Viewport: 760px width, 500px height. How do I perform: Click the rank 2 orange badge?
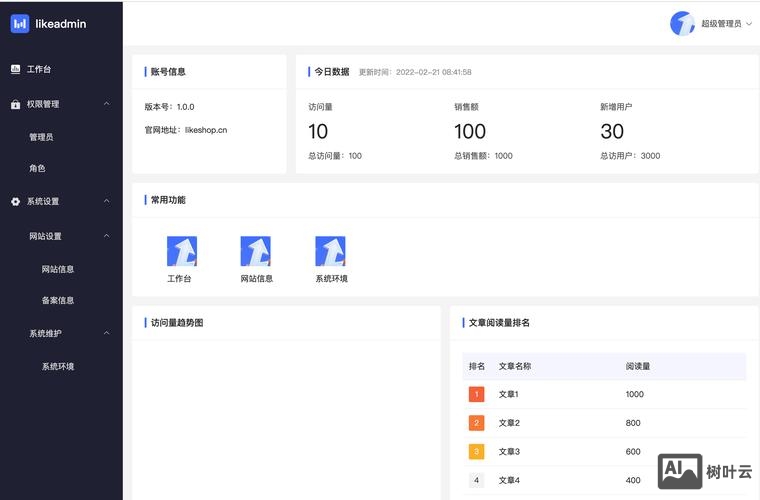[x=476, y=422]
